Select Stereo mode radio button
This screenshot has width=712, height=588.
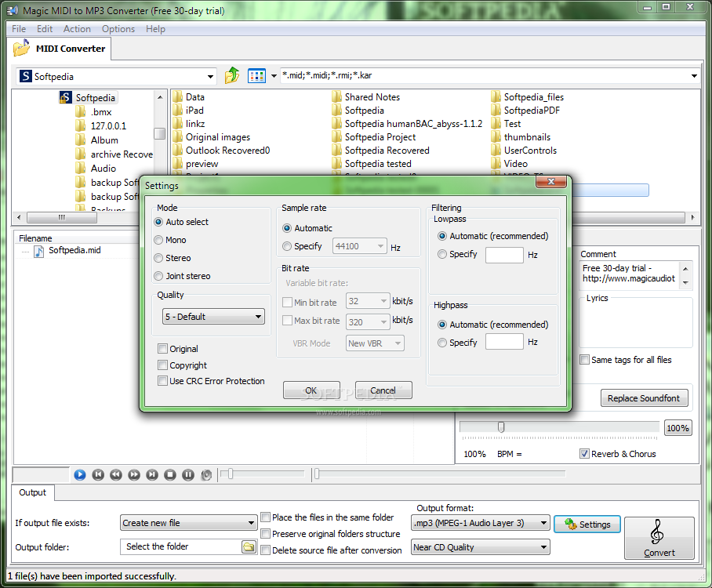click(x=158, y=259)
